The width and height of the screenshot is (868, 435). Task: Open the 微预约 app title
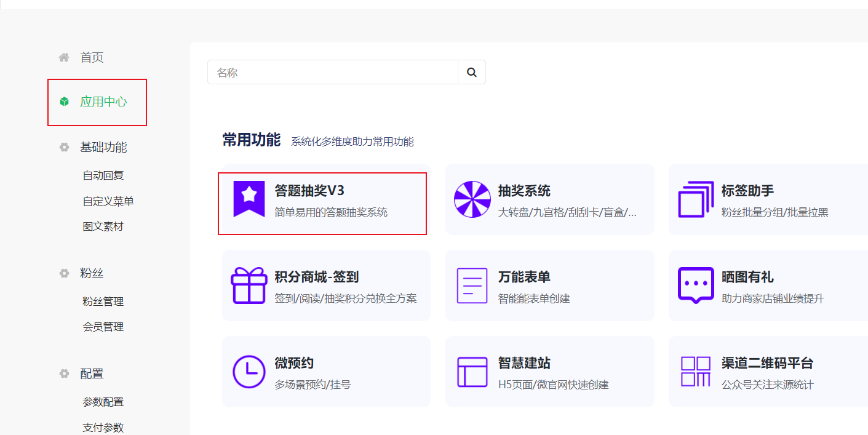coord(294,363)
